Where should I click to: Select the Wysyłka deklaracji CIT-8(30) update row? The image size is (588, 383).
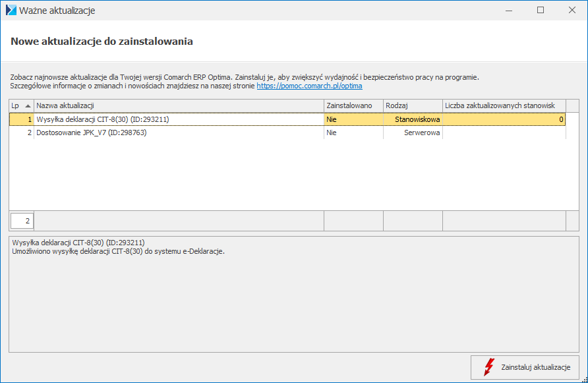(x=178, y=119)
